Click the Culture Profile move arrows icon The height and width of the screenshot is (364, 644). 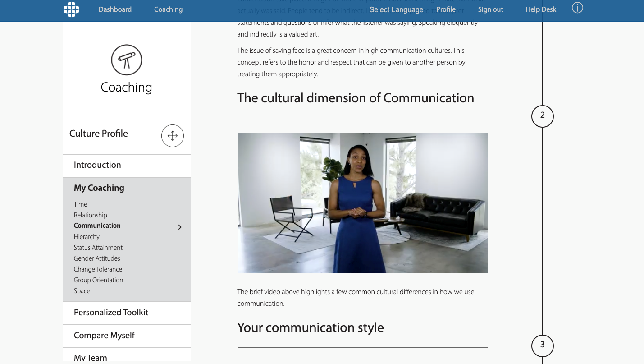click(x=173, y=136)
